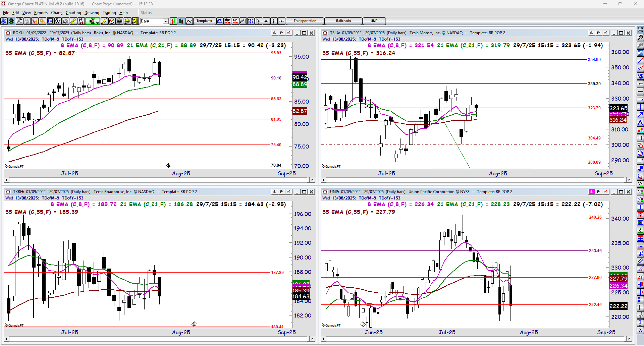Click the 323.65 price label on TSLA chart
This screenshot has height=346, width=644.
point(618,108)
